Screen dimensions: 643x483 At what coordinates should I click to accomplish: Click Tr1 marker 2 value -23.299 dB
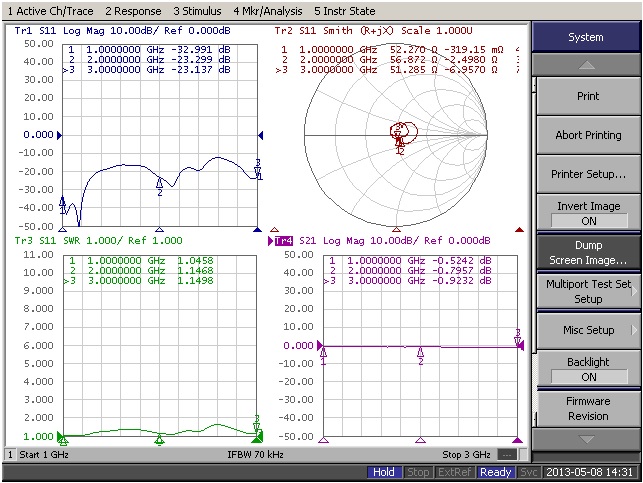click(201, 59)
